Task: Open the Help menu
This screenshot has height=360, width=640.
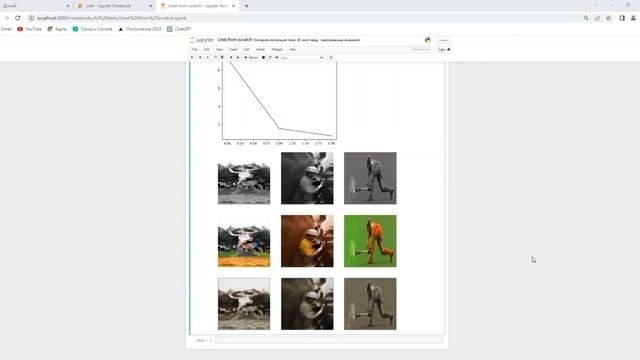Action: [292, 49]
